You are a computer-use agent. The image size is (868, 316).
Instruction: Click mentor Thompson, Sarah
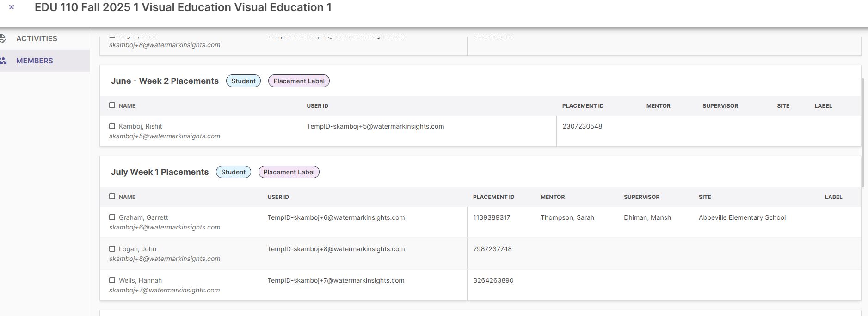pos(567,217)
